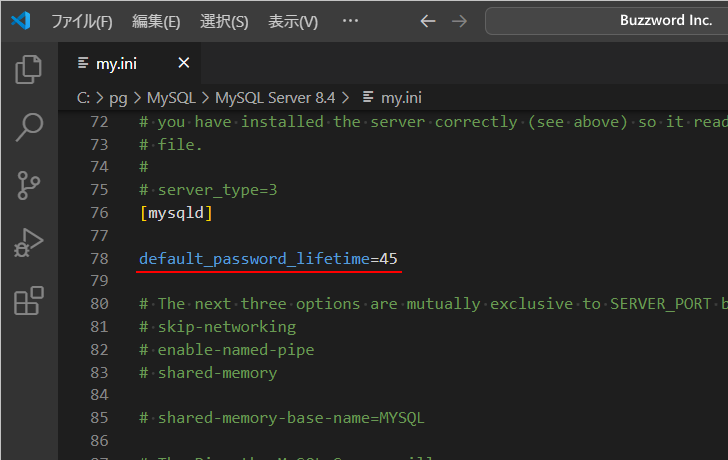728x460 pixels.
Task: Click comment '# enable-named-pipe'
Action: [x=227, y=350]
